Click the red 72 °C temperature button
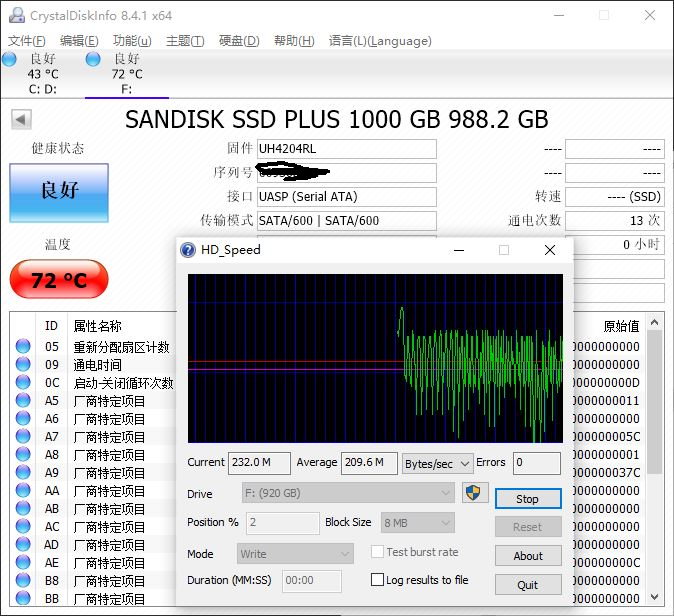 59,279
